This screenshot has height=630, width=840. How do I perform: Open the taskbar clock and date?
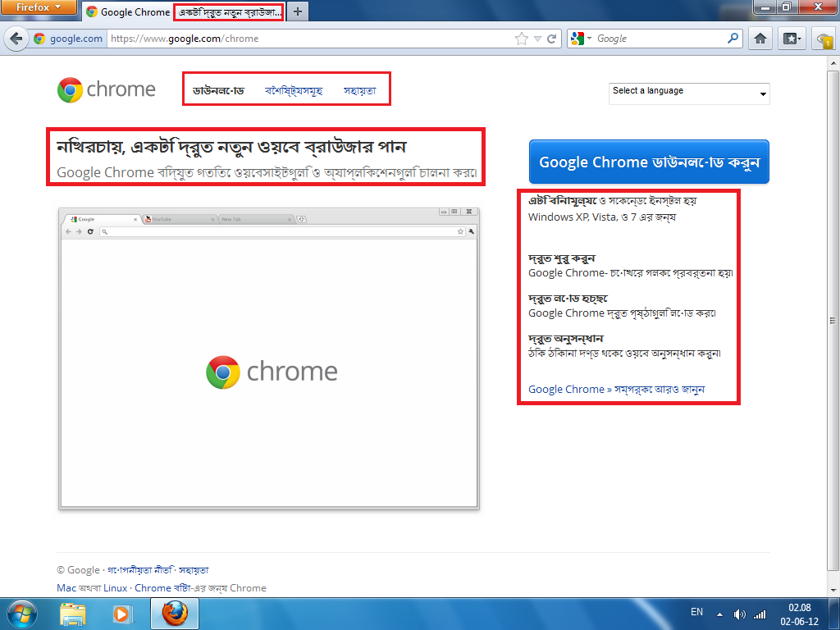[799, 614]
